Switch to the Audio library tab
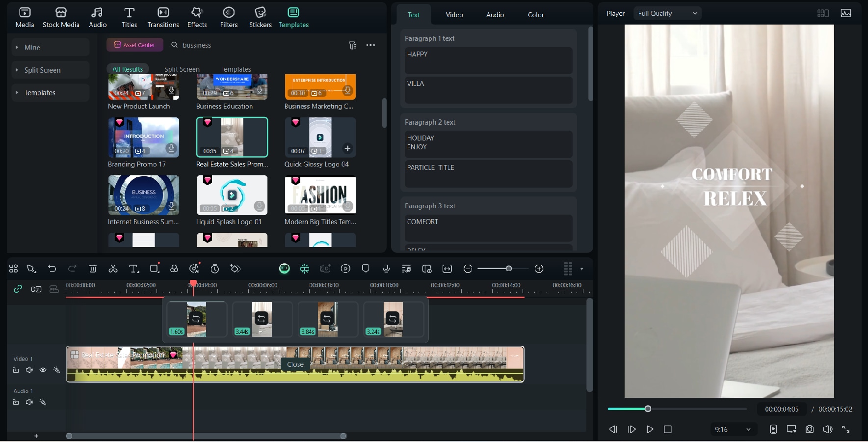This screenshot has width=868, height=442. (x=98, y=18)
